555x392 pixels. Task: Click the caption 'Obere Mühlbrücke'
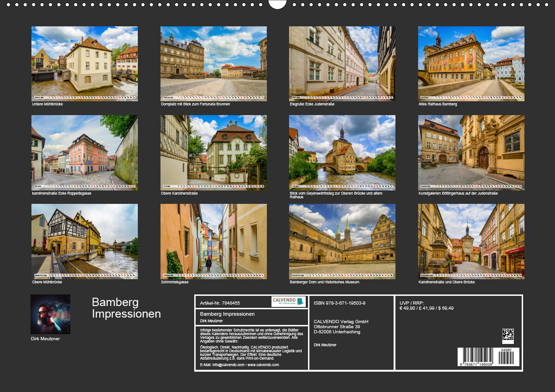click(x=47, y=282)
